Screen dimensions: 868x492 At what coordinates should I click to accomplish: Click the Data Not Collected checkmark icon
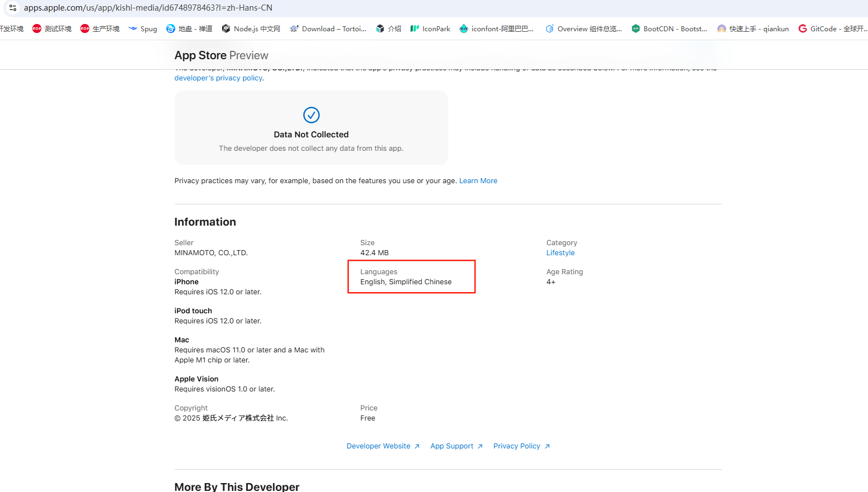(311, 115)
